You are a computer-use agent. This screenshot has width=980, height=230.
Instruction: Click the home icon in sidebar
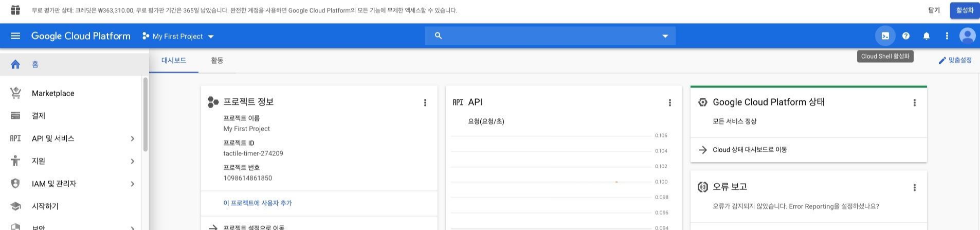pyautogui.click(x=15, y=64)
